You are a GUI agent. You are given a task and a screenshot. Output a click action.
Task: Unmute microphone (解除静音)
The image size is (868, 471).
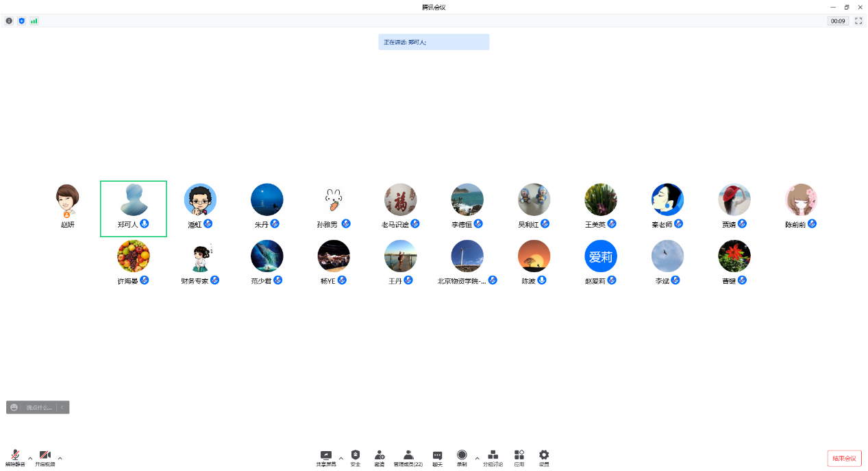[x=15, y=457]
